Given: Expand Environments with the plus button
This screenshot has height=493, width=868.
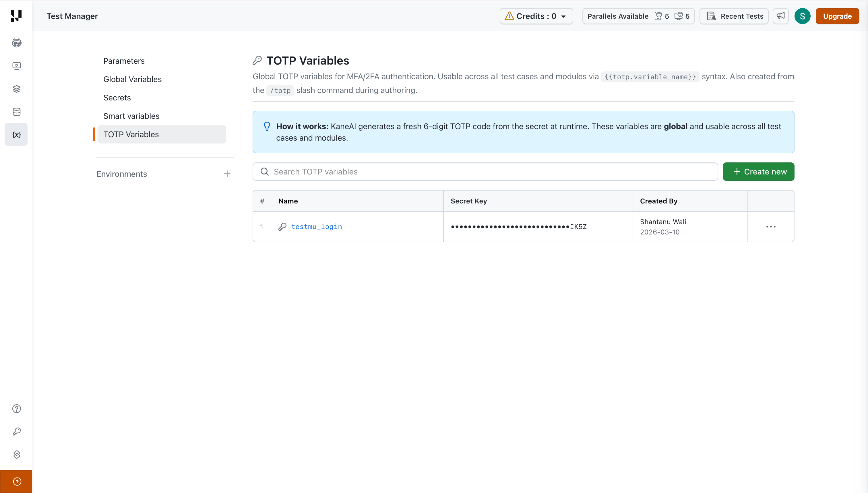Looking at the screenshot, I should 227,174.
